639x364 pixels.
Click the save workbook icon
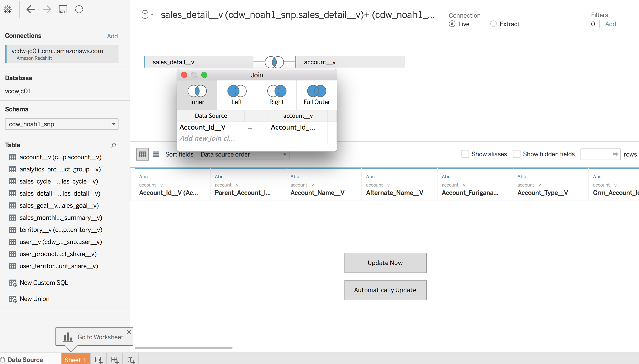coord(63,10)
